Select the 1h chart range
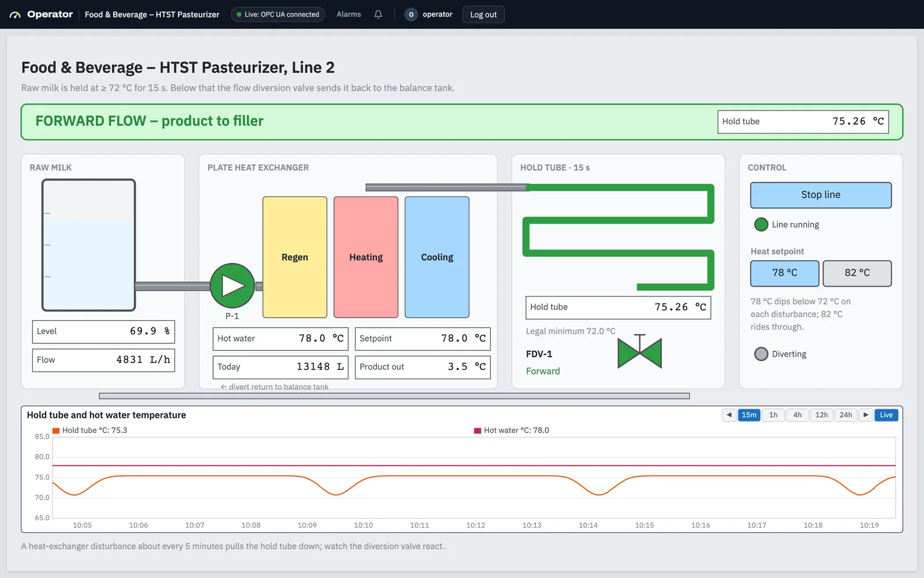This screenshot has width=924, height=578. (x=773, y=415)
